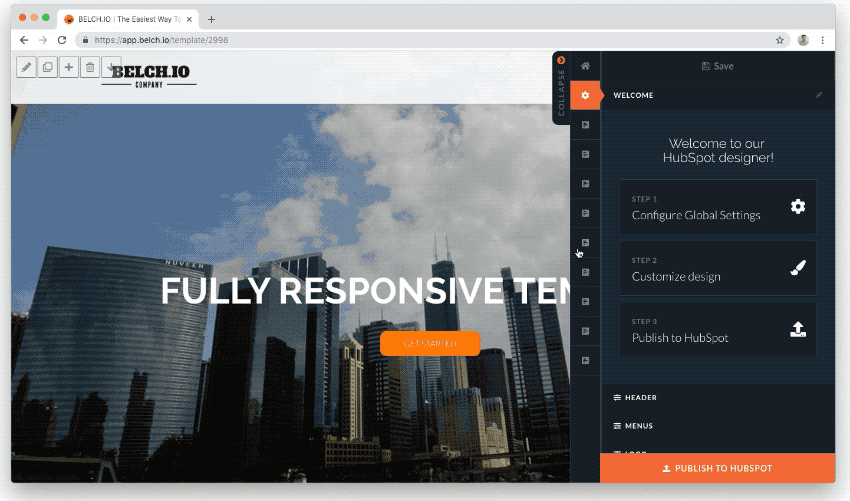The width and height of the screenshot is (850, 501).
Task: Open a new browser tab
Action: click(211, 20)
